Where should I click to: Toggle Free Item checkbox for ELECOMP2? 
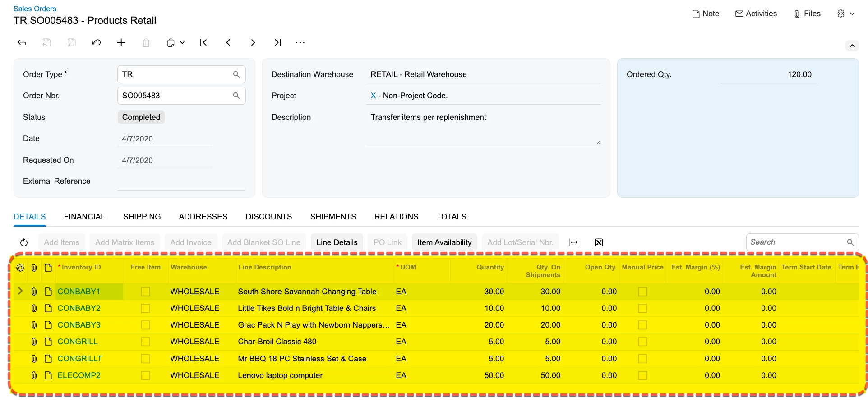point(145,375)
